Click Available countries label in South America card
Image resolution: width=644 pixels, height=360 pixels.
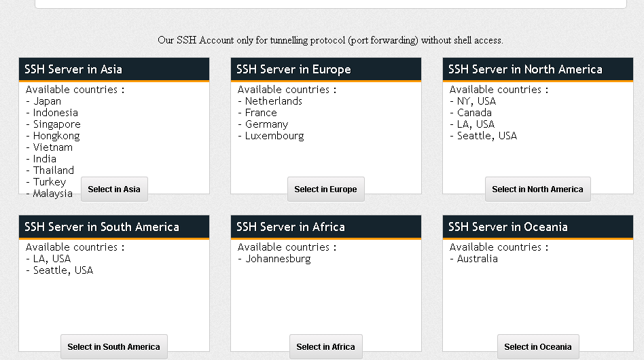point(75,247)
